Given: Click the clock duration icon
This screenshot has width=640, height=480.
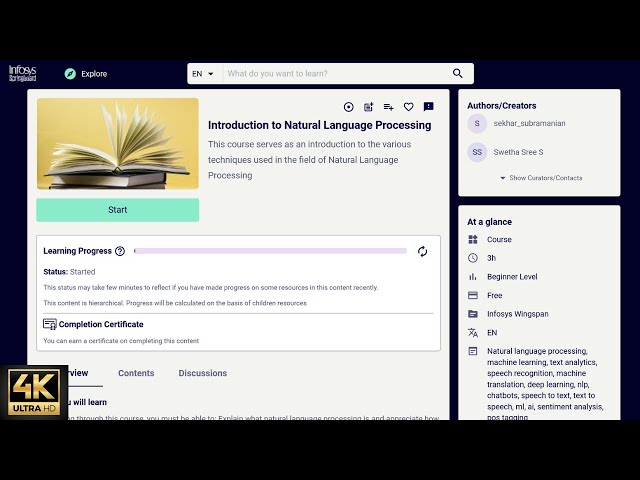Looking at the screenshot, I should 473,258.
